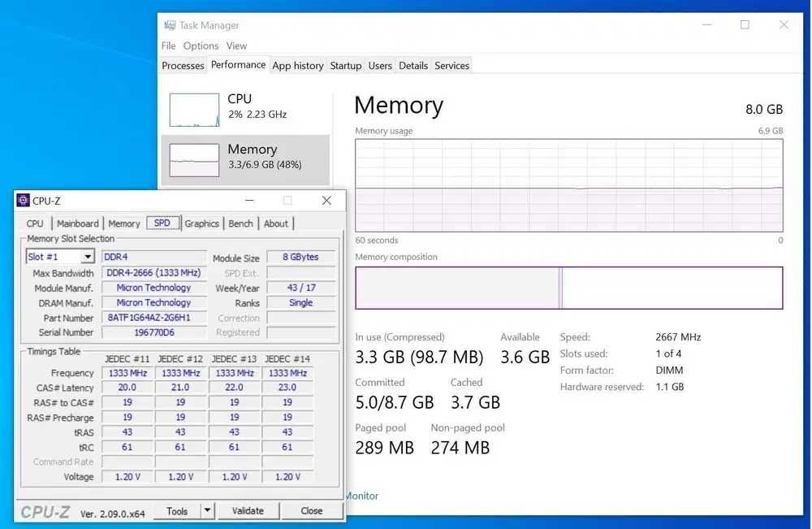Select the CPU usage graph thumbnail

click(194, 110)
